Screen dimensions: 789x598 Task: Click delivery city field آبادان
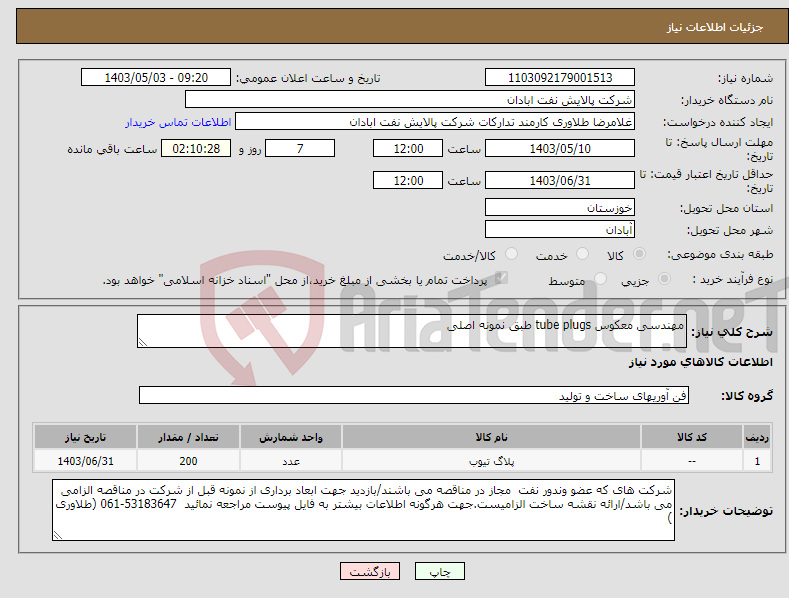coord(560,230)
